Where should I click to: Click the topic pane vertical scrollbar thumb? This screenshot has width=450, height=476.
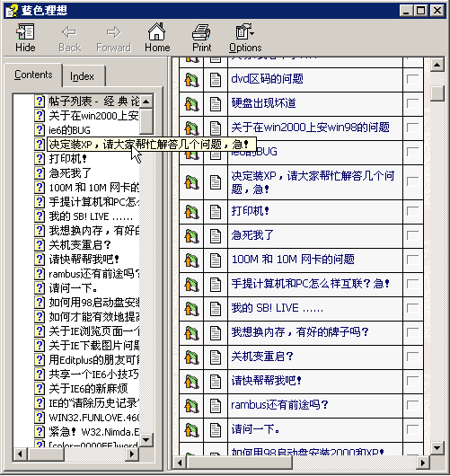(437, 93)
